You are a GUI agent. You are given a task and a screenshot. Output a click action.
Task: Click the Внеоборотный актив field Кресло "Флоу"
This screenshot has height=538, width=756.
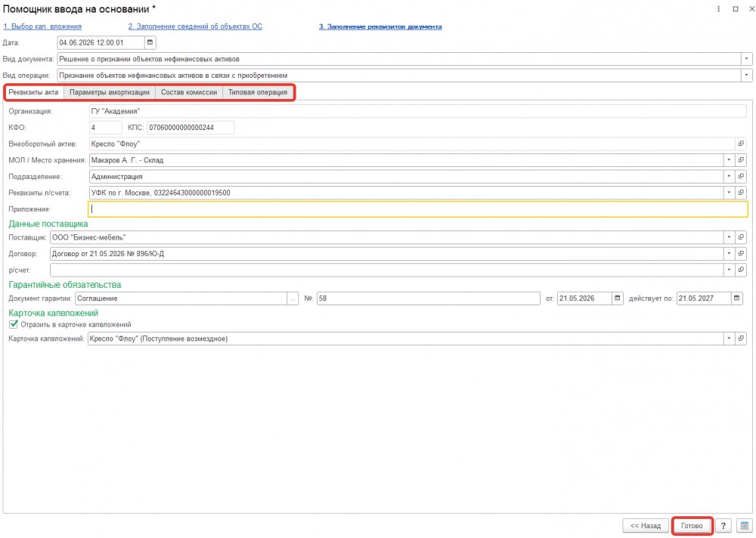[412, 144]
